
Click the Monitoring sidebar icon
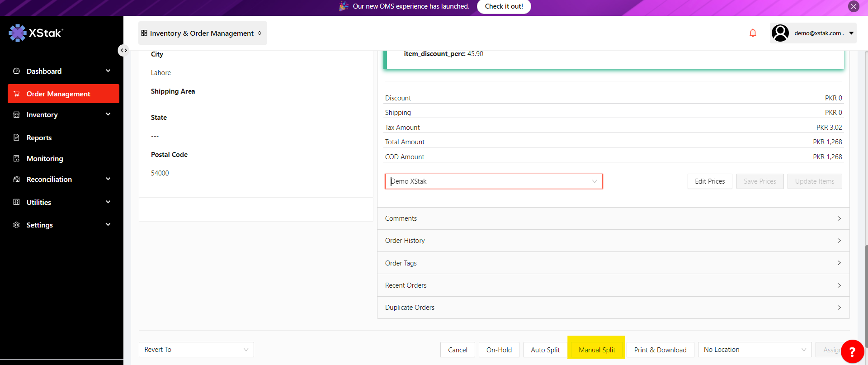coord(17,158)
